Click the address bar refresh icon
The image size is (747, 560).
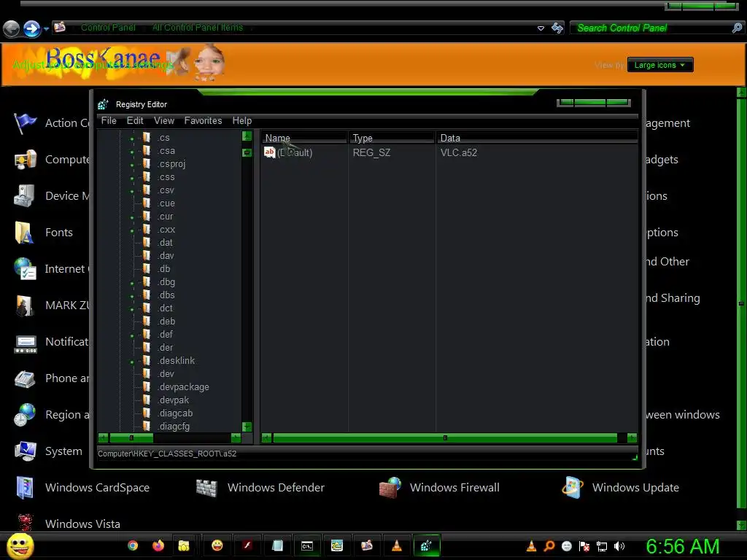[557, 28]
